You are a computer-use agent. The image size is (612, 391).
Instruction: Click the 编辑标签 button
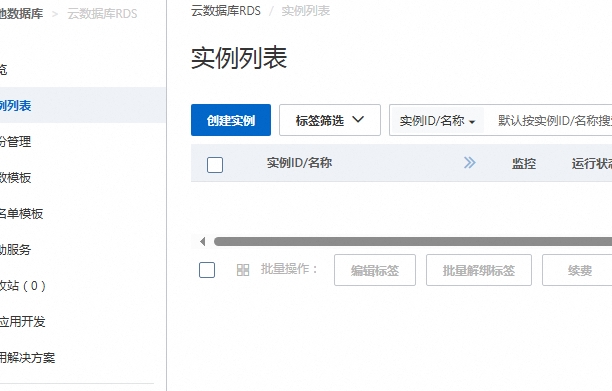pos(375,270)
